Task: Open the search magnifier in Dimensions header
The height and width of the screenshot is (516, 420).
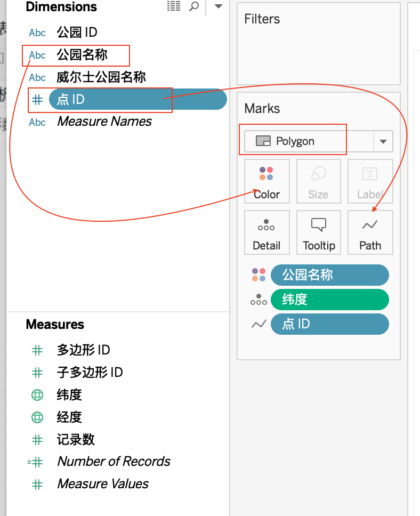Action: click(194, 6)
